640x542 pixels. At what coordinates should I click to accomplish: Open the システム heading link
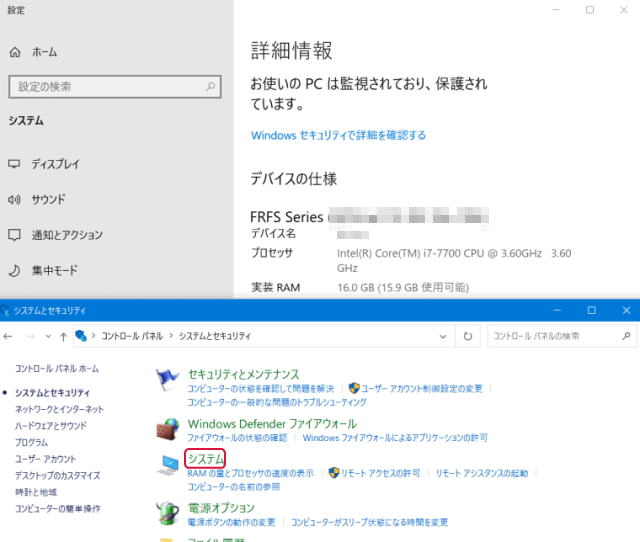[x=205, y=459]
